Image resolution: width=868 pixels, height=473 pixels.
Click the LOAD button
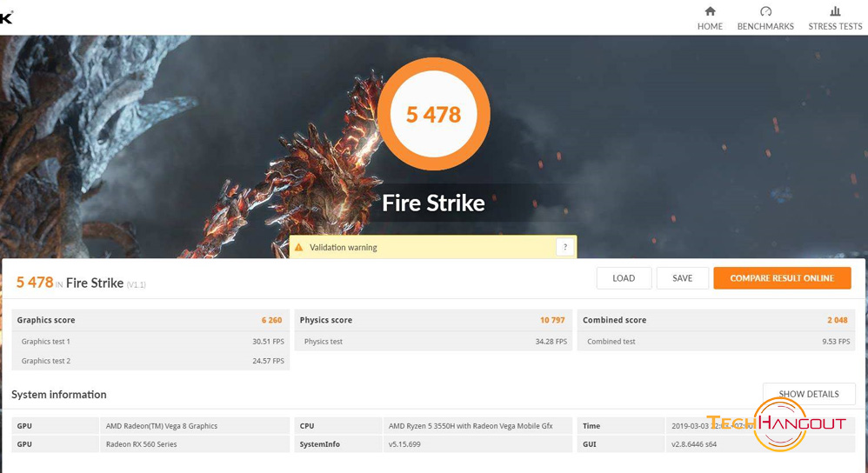(624, 278)
